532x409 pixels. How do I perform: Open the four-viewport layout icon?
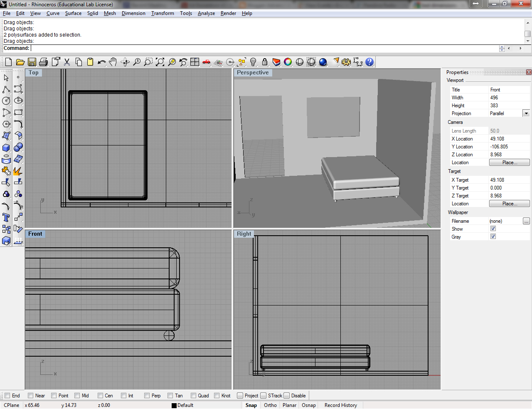coord(195,62)
